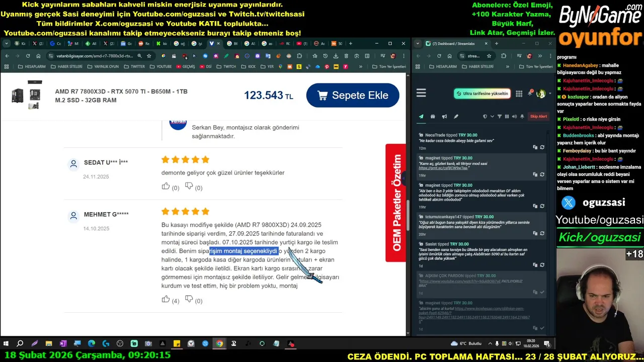This screenshot has height=362, width=644.
Task: Open the weather widget 6°C Bulutlu
Action: click(466, 343)
